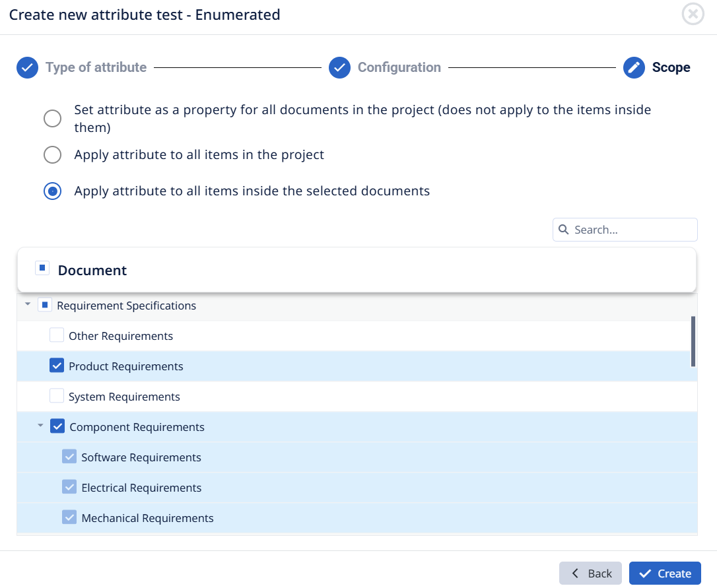Click into the Search documents field

click(625, 230)
